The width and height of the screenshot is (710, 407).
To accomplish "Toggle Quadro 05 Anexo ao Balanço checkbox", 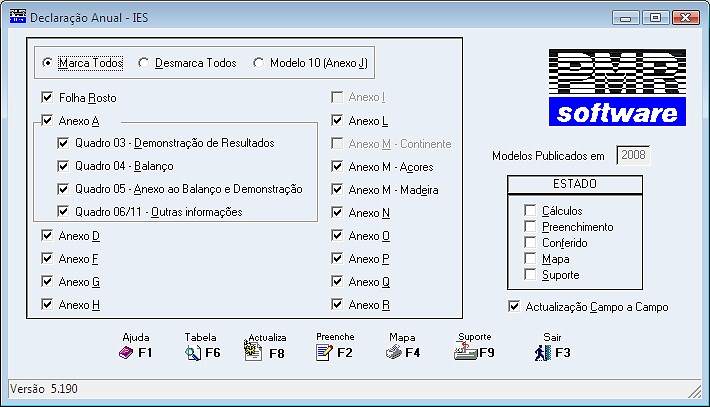I will click(x=63, y=189).
